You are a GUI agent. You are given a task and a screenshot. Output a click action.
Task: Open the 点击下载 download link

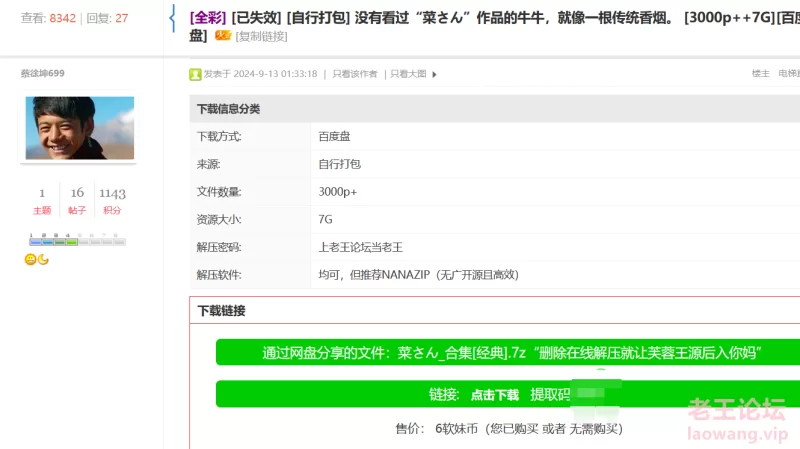click(x=494, y=395)
